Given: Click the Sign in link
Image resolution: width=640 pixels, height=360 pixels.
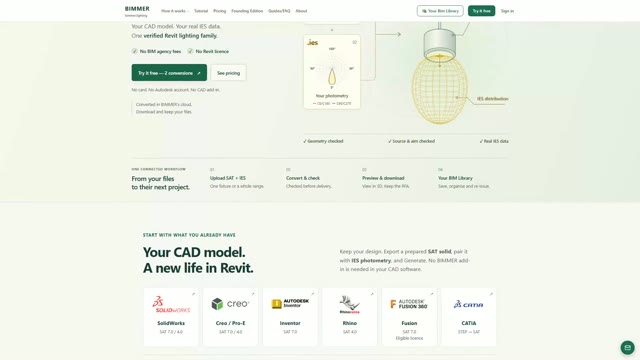Looking at the screenshot, I should point(507,11).
